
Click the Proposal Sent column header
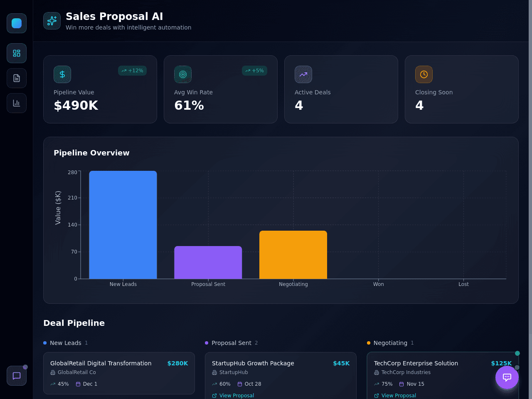pos(232,343)
